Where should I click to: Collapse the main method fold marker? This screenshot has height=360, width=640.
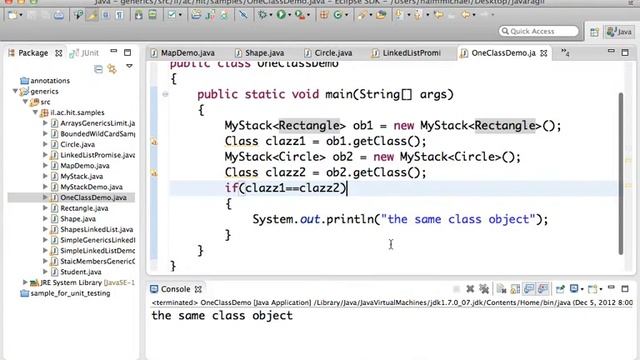pyautogui.click(x=165, y=94)
